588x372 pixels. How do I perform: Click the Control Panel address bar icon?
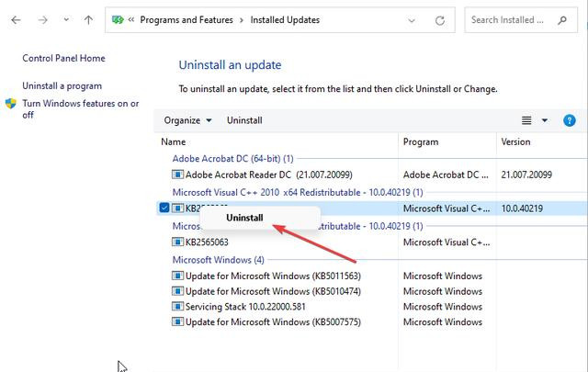click(x=118, y=19)
